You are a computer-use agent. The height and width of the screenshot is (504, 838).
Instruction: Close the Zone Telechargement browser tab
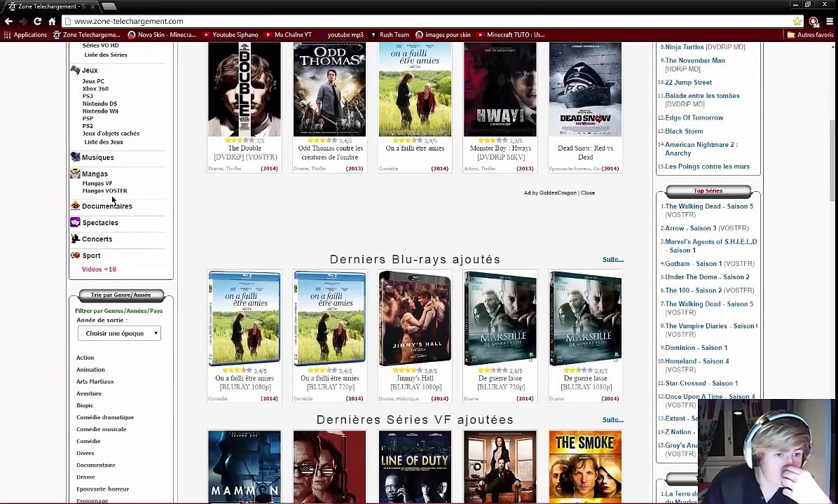(x=92, y=6)
